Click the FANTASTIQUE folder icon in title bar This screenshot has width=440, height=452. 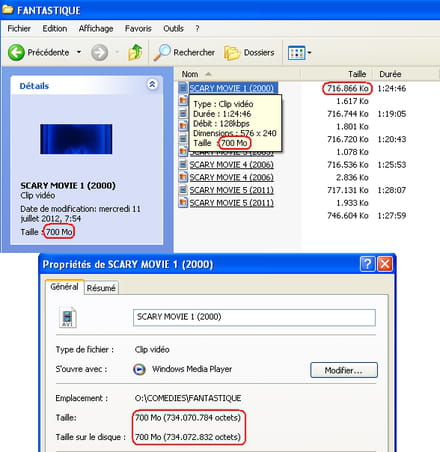click(7, 9)
